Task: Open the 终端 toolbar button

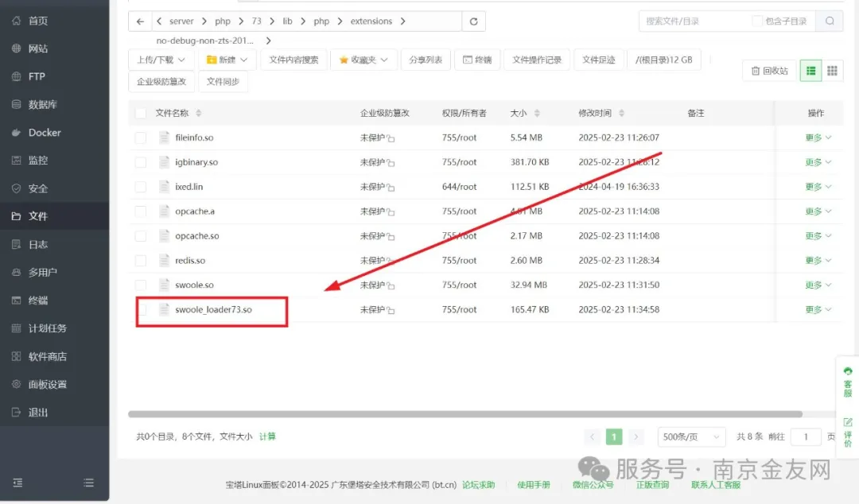Action: pos(477,60)
